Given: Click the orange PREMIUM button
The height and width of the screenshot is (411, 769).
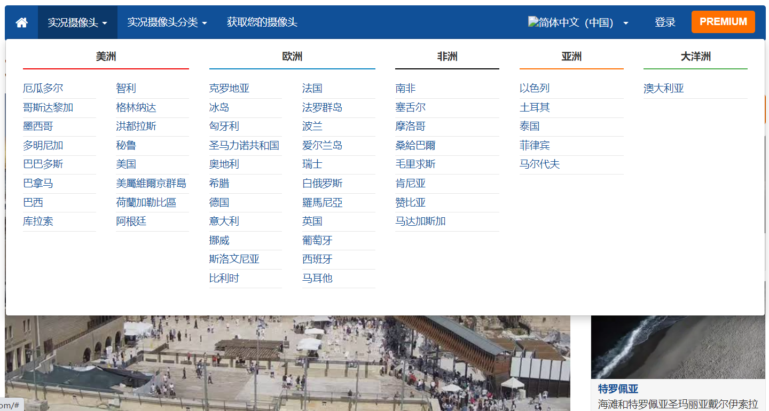Looking at the screenshot, I should coord(723,22).
